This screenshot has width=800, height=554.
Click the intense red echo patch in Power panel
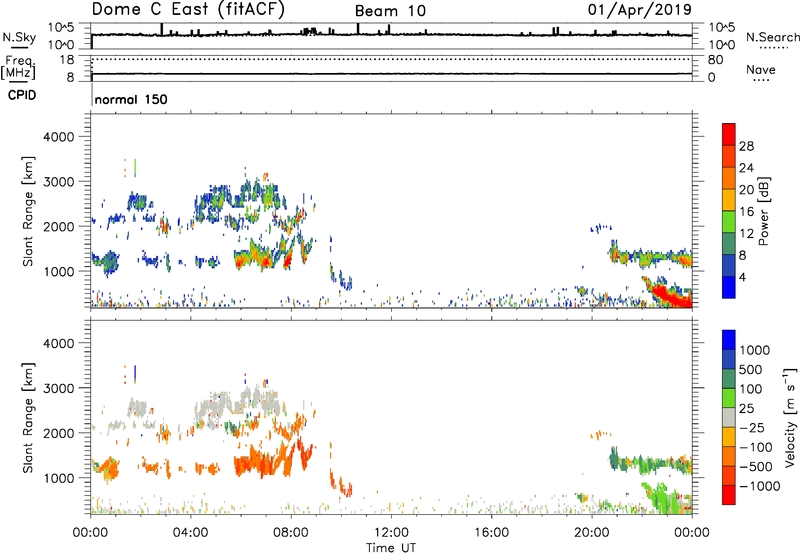pos(671,296)
